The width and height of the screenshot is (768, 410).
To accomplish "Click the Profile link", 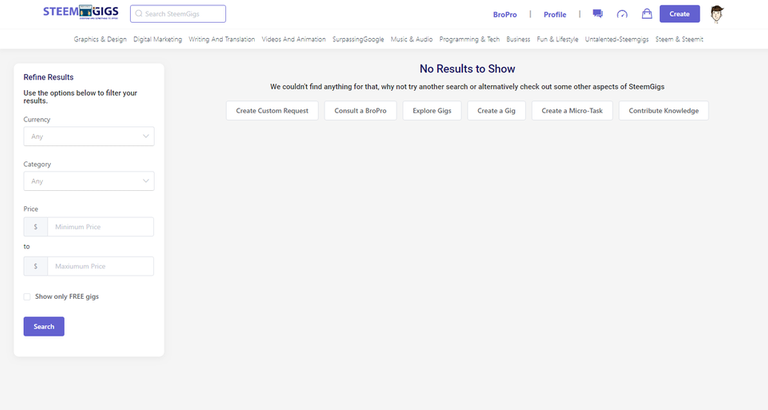I will 555,15.
